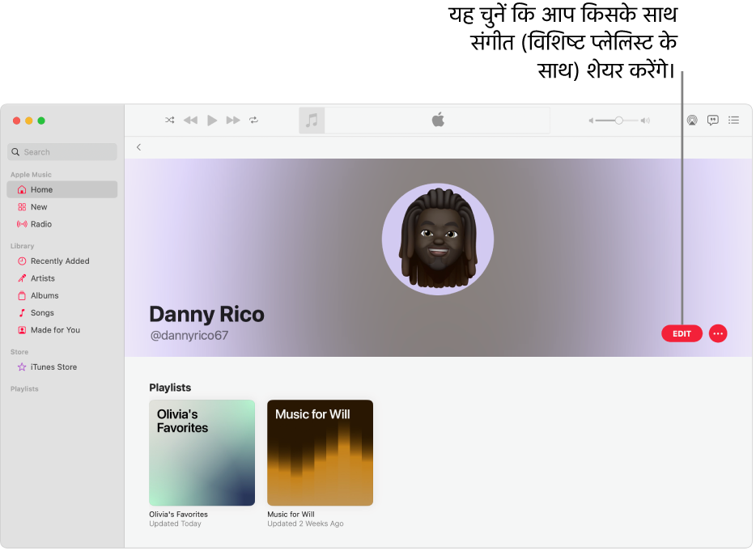Click the volume slider knob

point(618,121)
